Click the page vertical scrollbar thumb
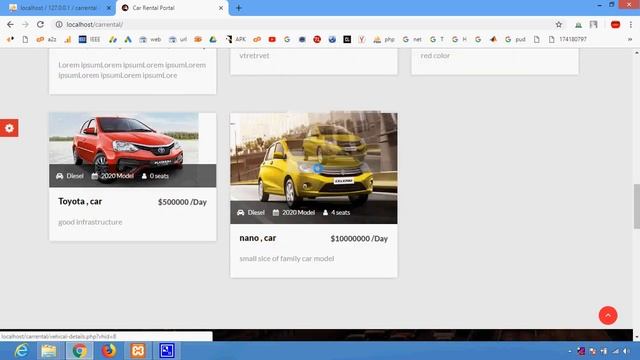640x360 pixels. pyautogui.click(x=636, y=206)
